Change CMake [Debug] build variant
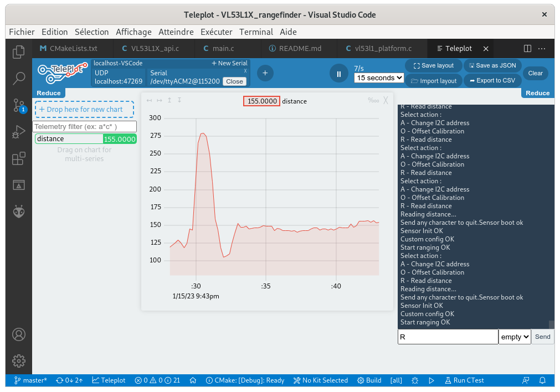The image size is (560, 392). pos(245,380)
